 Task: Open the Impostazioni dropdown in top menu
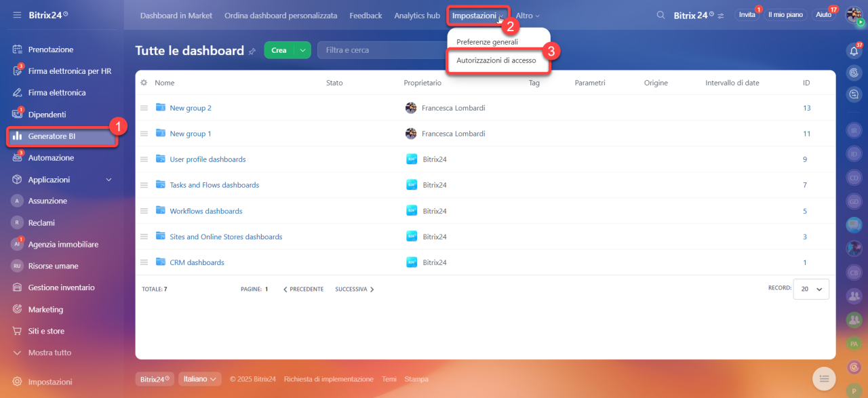pos(478,16)
